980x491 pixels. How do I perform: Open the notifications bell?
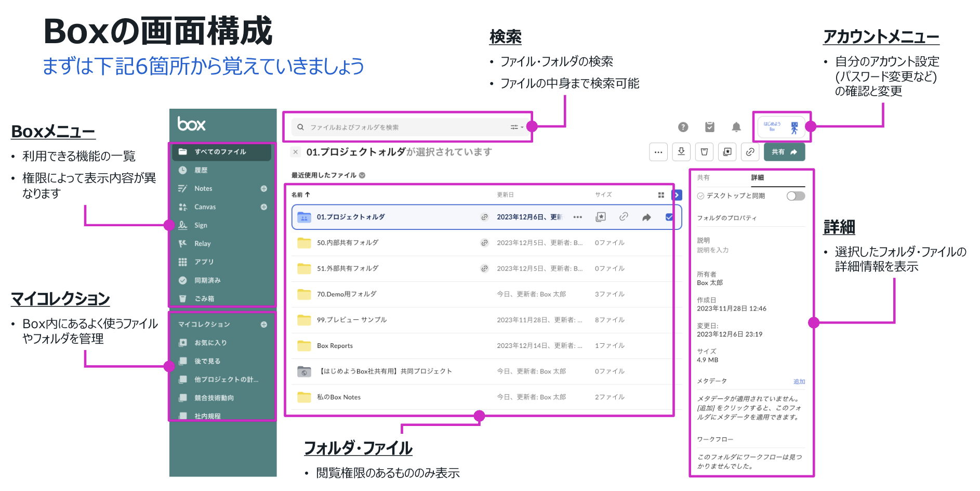pyautogui.click(x=736, y=127)
